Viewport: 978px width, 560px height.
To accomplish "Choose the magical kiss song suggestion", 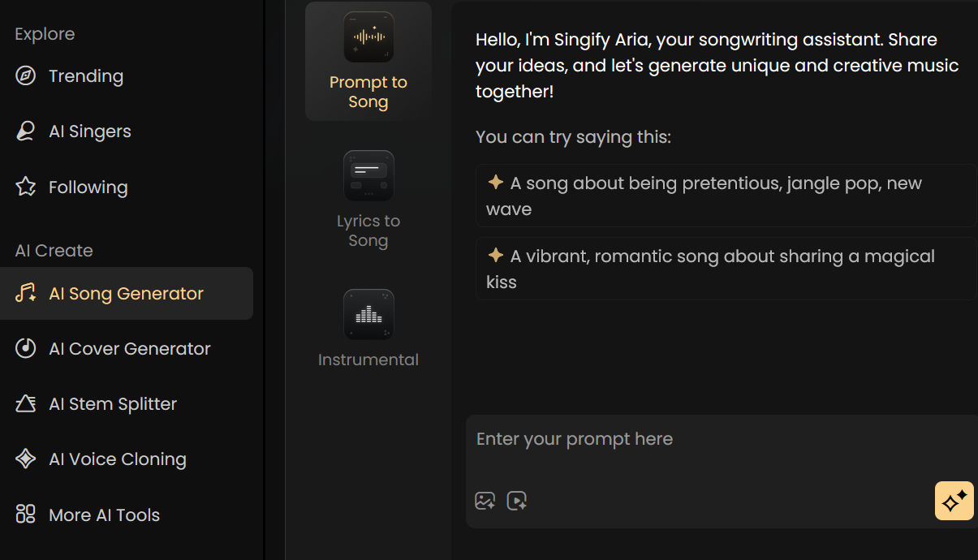I will [726, 269].
